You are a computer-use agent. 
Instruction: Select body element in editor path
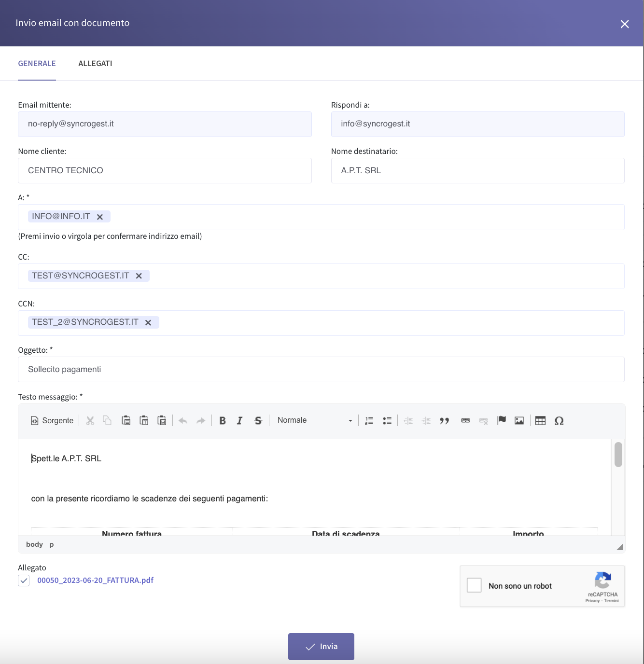34,544
